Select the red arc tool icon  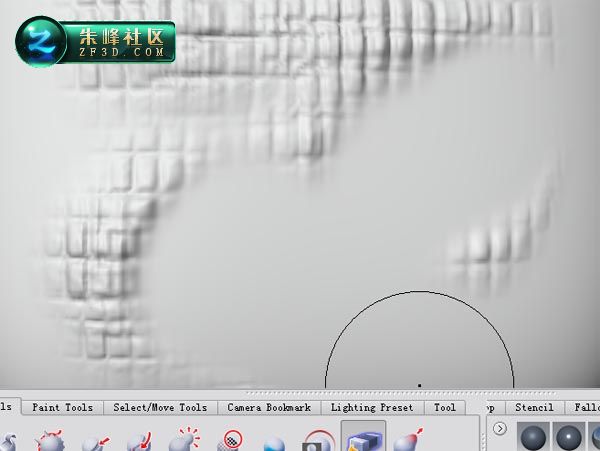318,441
